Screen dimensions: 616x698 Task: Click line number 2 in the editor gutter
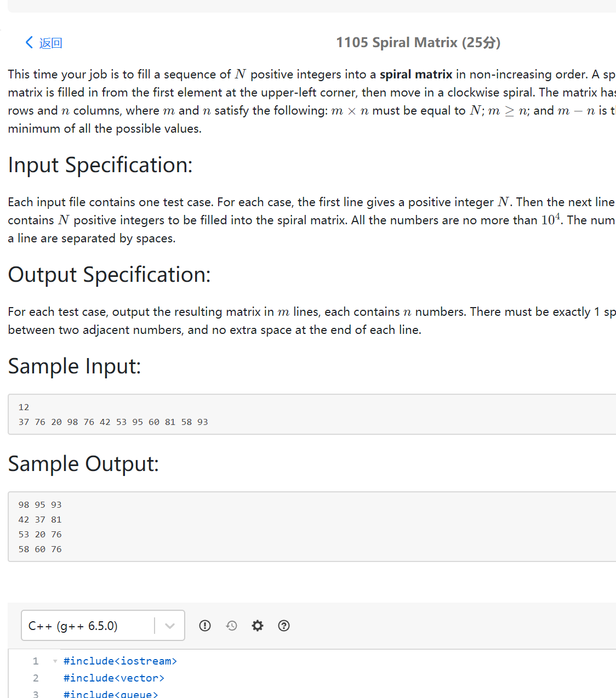pos(36,678)
